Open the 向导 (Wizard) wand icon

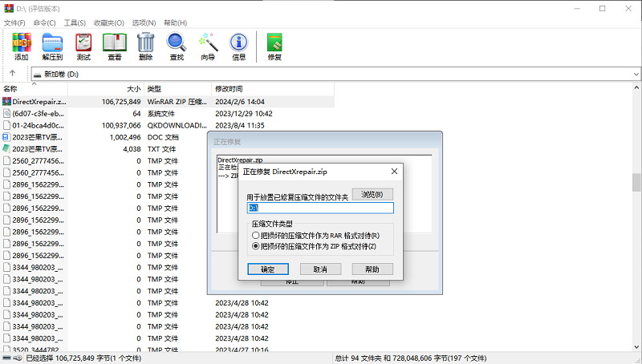pyautogui.click(x=208, y=47)
